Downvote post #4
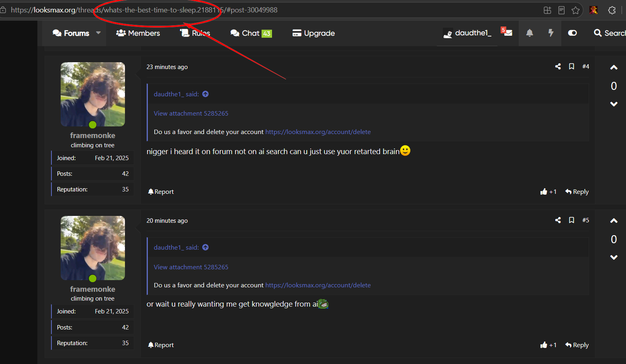The height and width of the screenshot is (364, 626). (614, 104)
